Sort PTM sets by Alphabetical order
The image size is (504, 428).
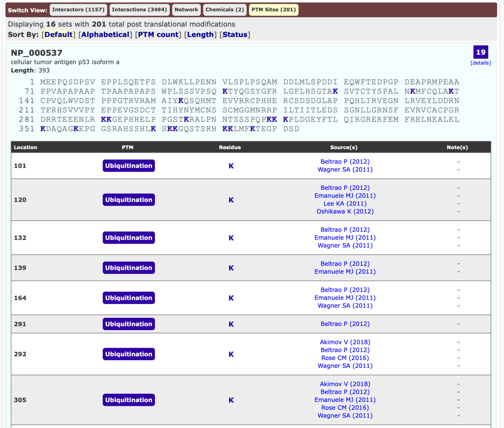point(105,34)
